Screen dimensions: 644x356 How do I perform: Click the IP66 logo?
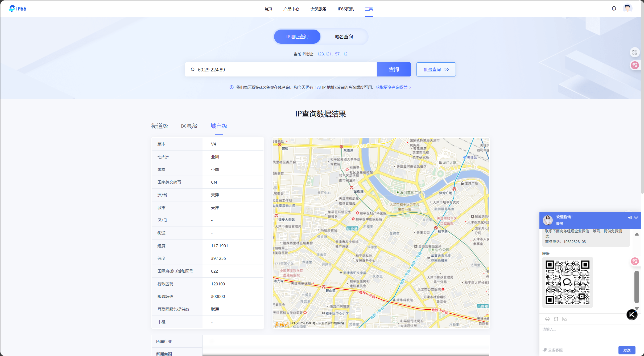pos(18,9)
